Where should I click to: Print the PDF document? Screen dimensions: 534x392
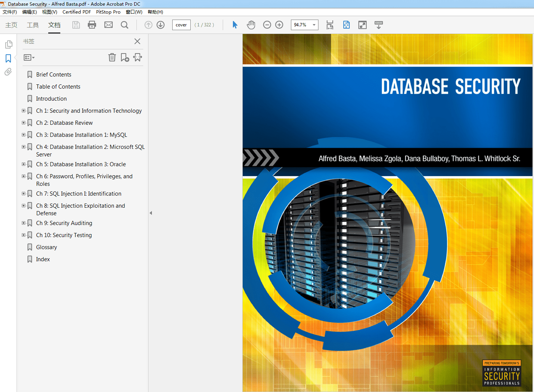(92, 24)
